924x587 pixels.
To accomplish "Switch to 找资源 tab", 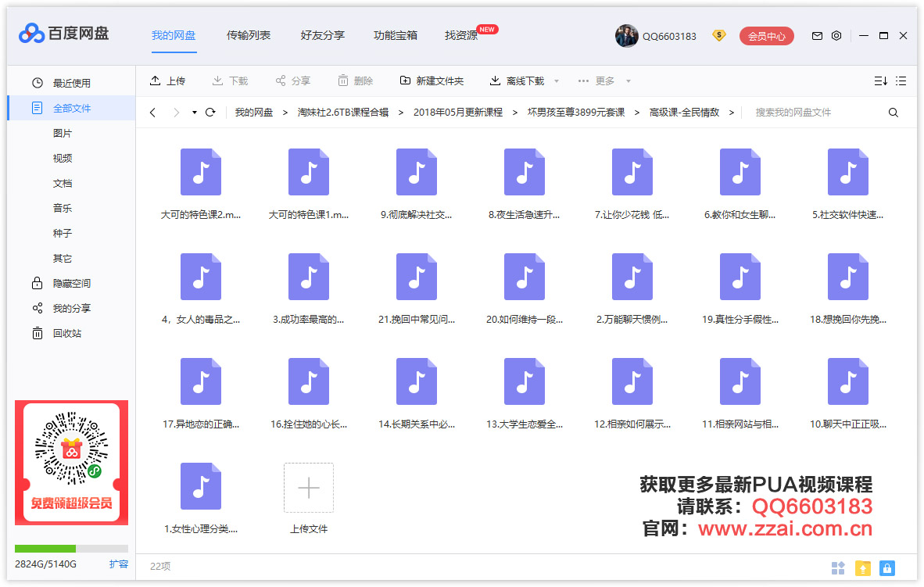I will coord(461,35).
